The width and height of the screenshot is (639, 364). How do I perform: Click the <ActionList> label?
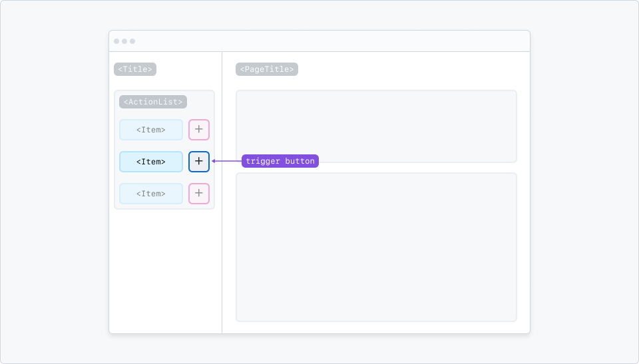pos(153,102)
